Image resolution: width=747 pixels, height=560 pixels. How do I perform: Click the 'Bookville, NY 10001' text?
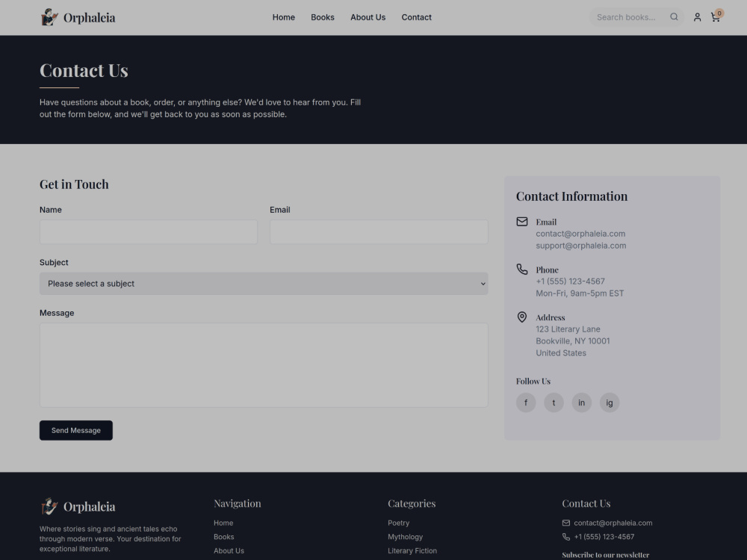coord(573,341)
